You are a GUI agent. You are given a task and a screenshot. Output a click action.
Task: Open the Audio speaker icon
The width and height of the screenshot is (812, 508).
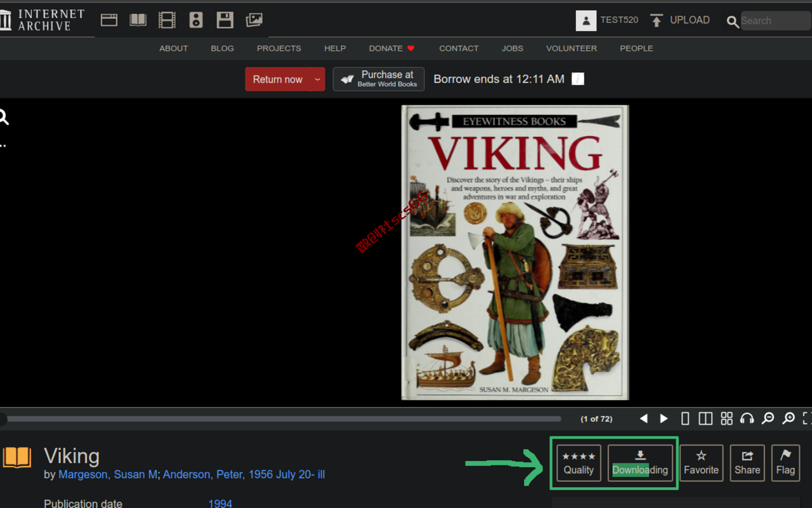196,20
